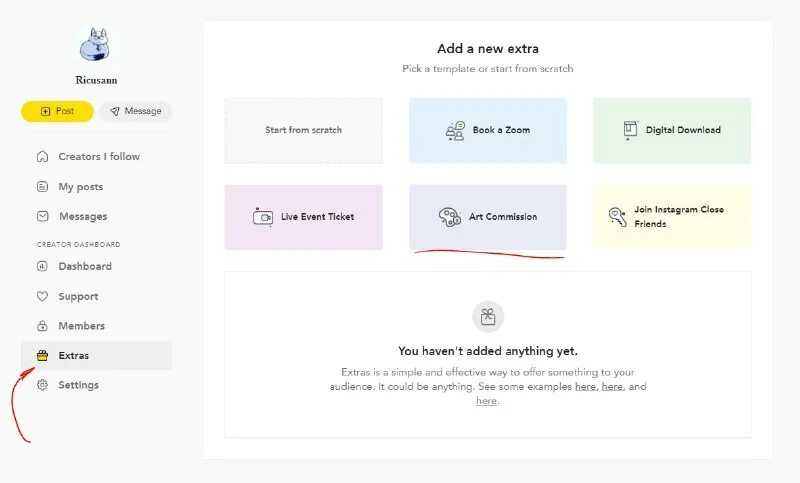Click the Ricusann cat avatar picture
Image resolution: width=800 pixels, height=483 pixels.
(94, 45)
